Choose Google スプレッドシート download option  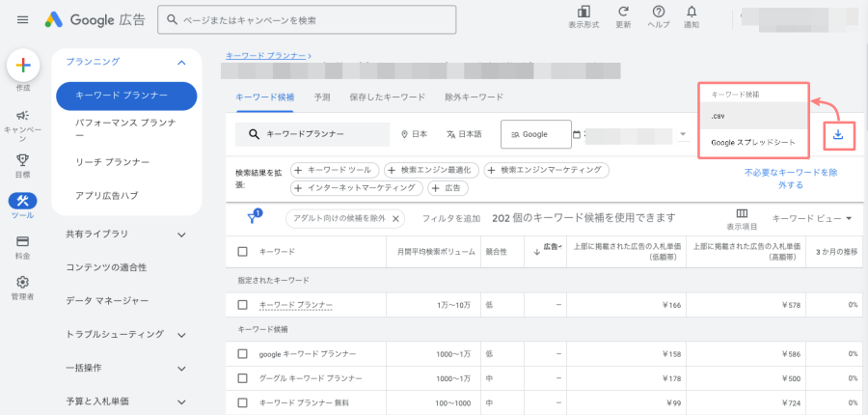754,143
